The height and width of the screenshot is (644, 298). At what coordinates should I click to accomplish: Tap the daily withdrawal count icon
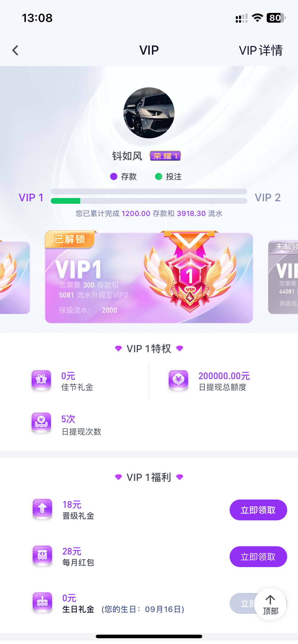(x=41, y=423)
